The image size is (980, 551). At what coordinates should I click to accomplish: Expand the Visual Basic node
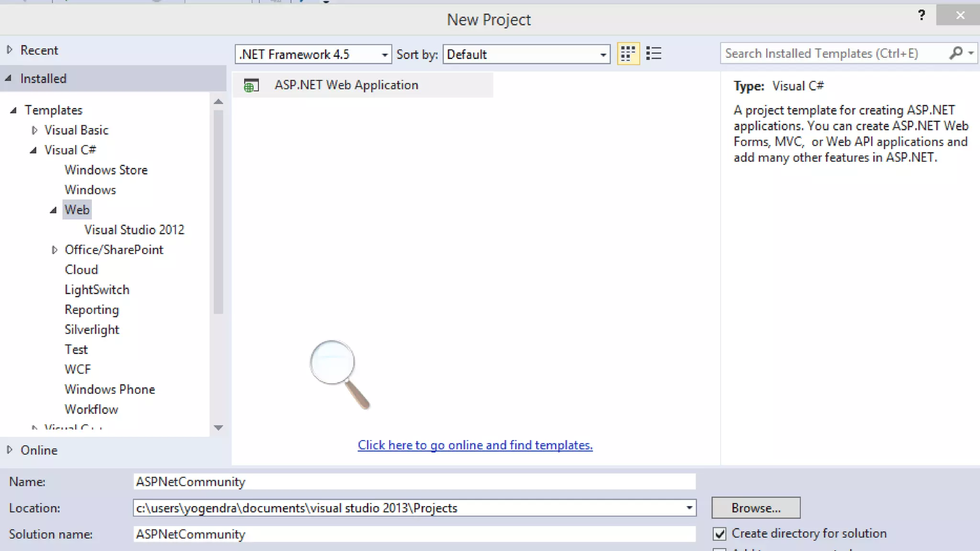tap(34, 130)
